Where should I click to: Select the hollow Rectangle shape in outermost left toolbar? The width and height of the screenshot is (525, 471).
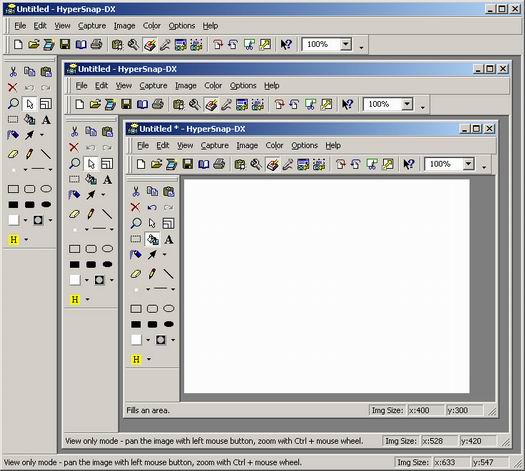point(13,189)
